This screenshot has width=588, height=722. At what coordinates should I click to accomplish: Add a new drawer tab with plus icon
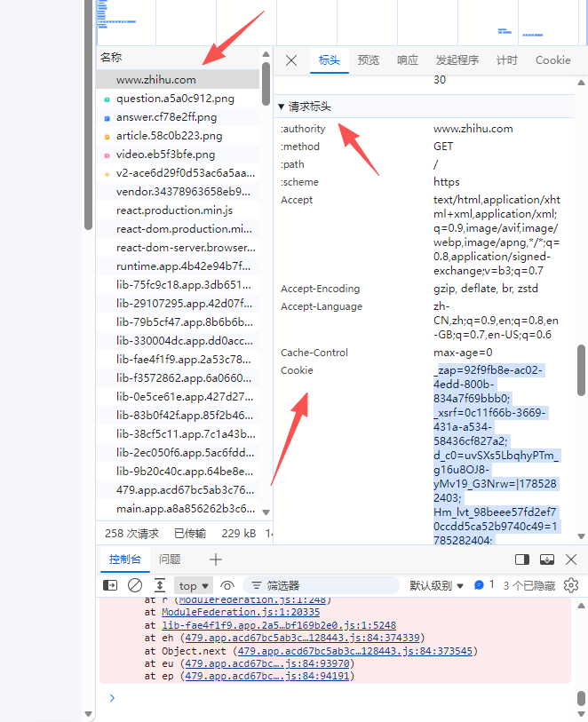(216, 559)
